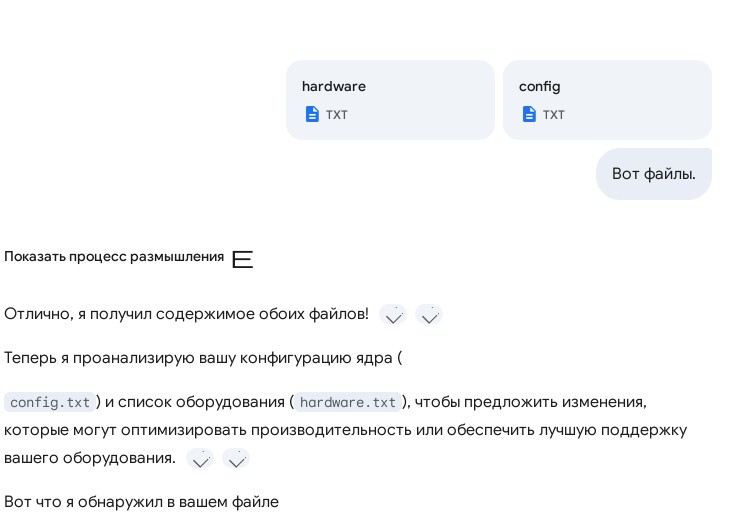Open the config file attachment card

(x=607, y=100)
